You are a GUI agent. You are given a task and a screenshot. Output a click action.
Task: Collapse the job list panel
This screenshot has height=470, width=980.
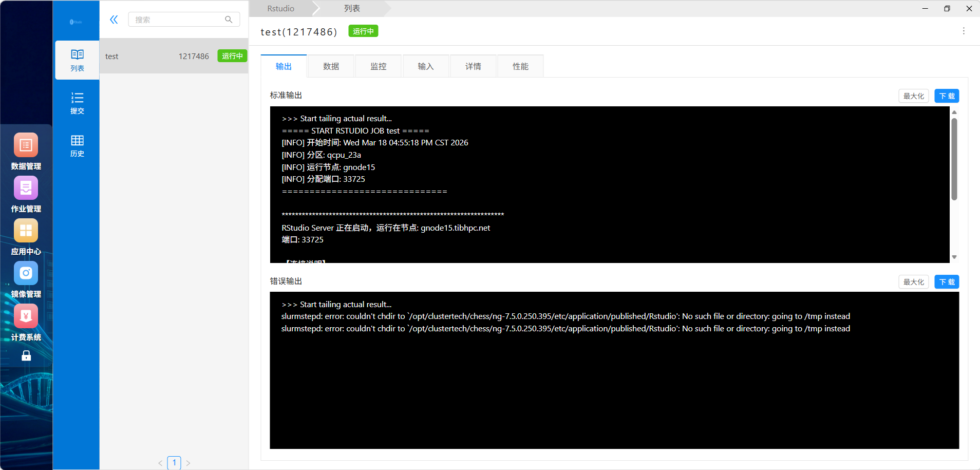[x=114, y=20]
